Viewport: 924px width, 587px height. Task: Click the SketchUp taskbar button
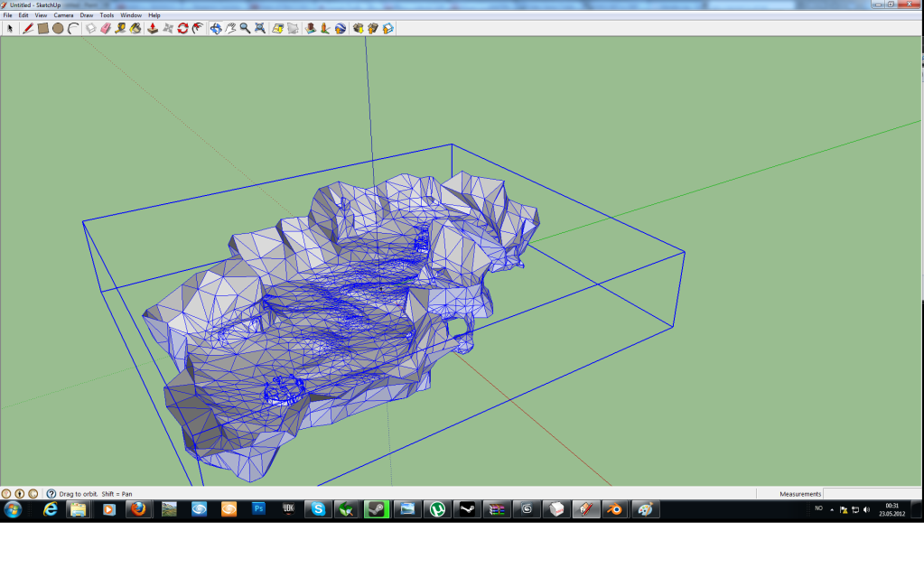(x=586, y=509)
